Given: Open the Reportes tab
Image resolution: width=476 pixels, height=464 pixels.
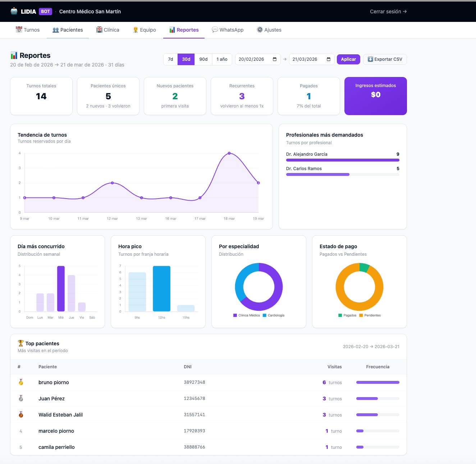Looking at the screenshot, I should point(184,30).
